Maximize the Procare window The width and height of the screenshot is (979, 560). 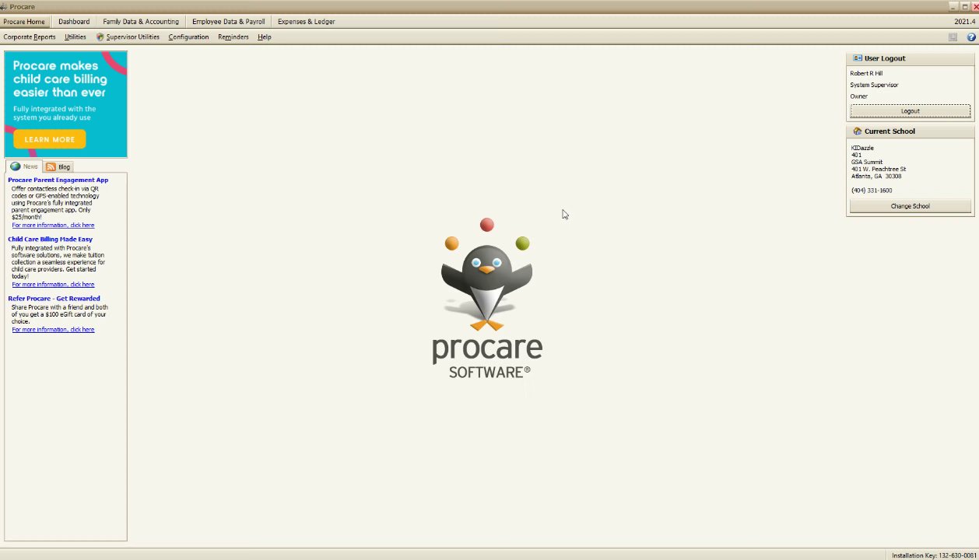tap(965, 6)
